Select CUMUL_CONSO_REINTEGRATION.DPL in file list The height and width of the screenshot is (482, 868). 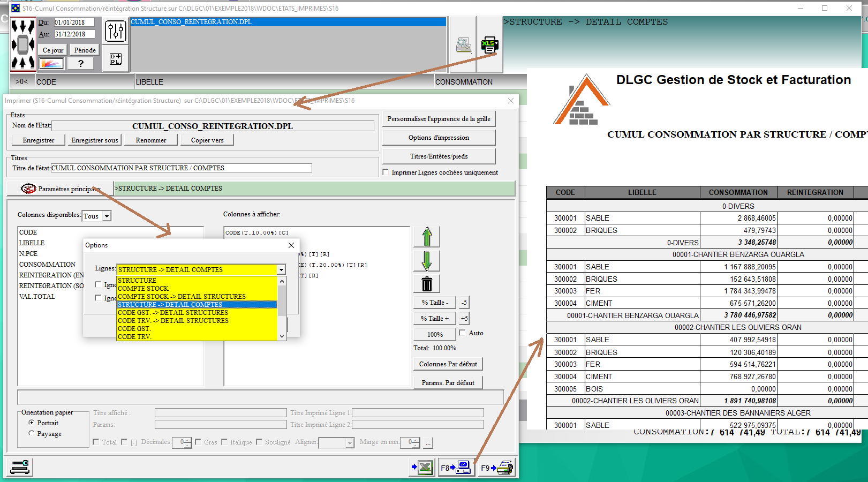(x=288, y=22)
